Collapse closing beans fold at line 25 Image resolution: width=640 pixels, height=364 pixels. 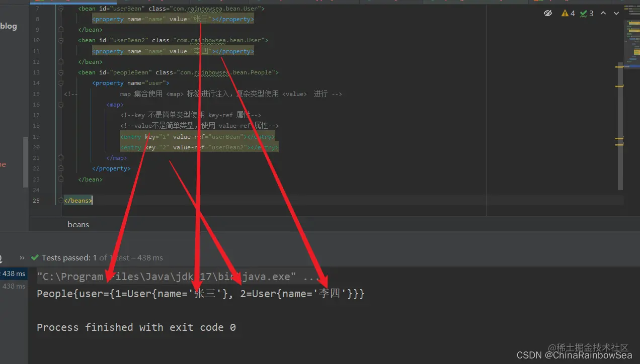61,201
